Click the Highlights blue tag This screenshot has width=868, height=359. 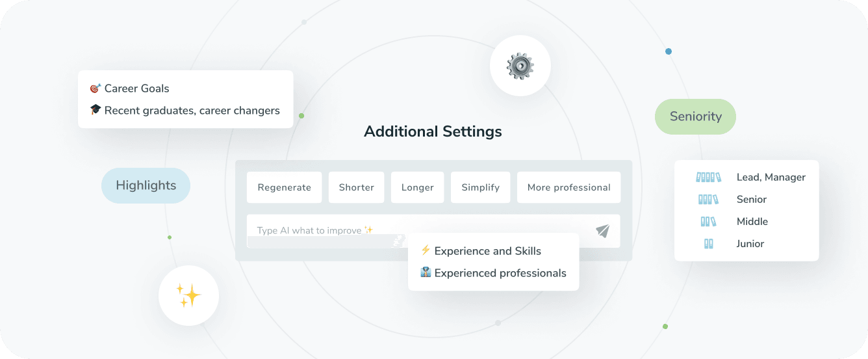[146, 185]
